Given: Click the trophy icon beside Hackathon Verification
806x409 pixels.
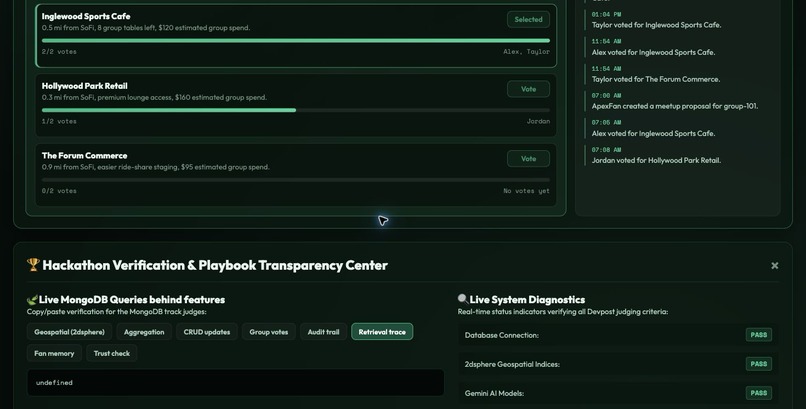Looking at the screenshot, I should coord(33,265).
